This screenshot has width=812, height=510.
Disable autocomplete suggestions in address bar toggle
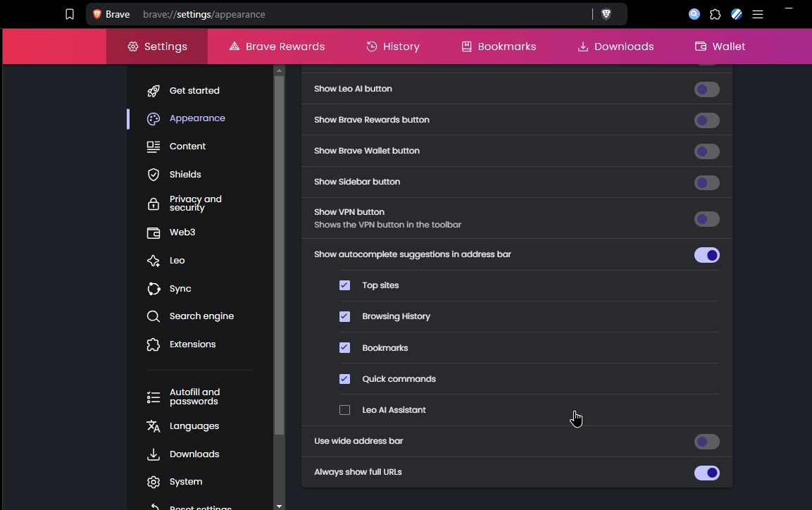pyautogui.click(x=707, y=255)
